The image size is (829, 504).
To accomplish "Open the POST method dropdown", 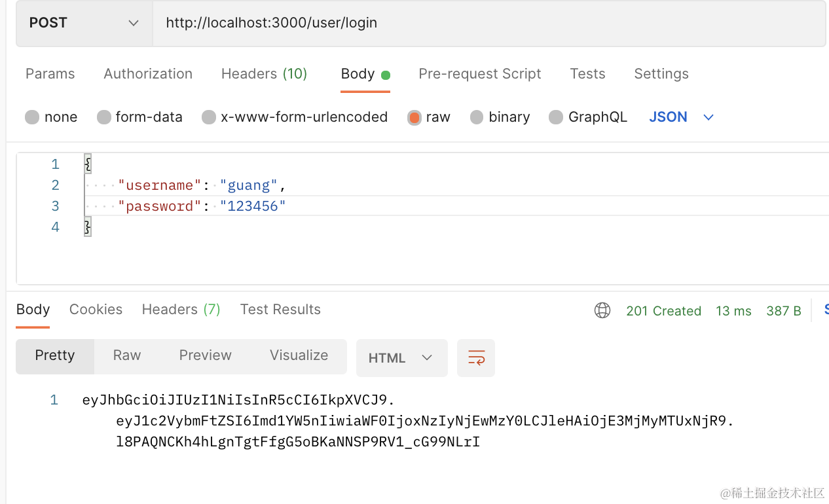I will pos(84,23).
